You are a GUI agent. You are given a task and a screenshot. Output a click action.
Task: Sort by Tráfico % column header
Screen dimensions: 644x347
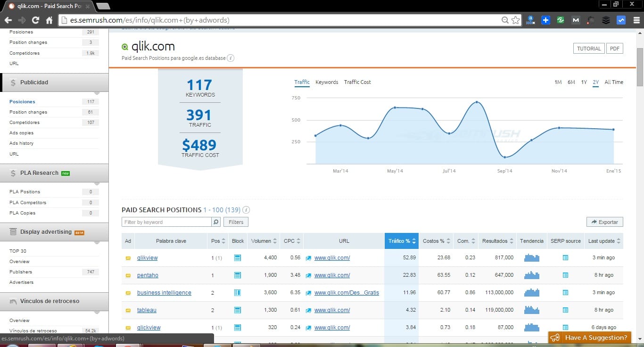(402, 241)
